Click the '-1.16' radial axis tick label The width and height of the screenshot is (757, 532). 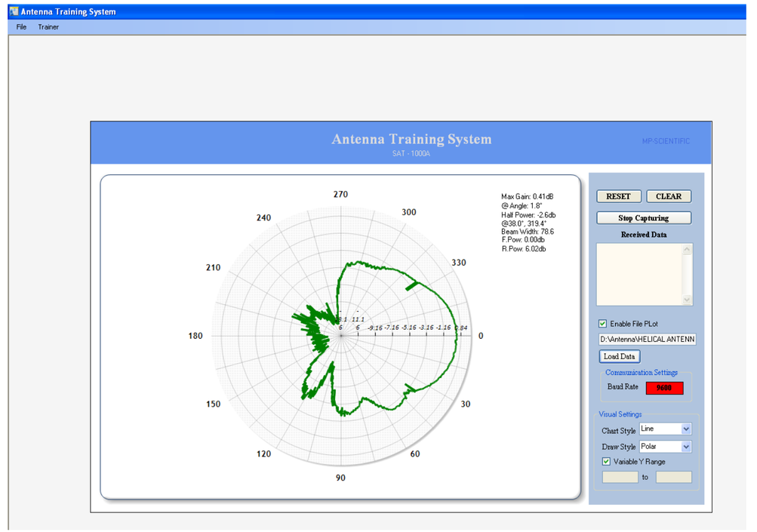click(x=443, y=328)
